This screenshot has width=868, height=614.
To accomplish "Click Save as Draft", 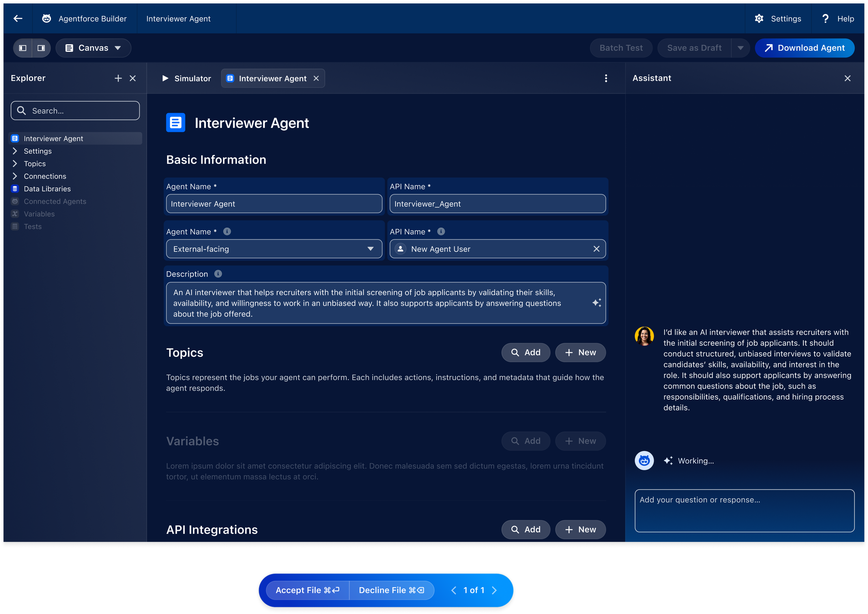I will [694, 48].
